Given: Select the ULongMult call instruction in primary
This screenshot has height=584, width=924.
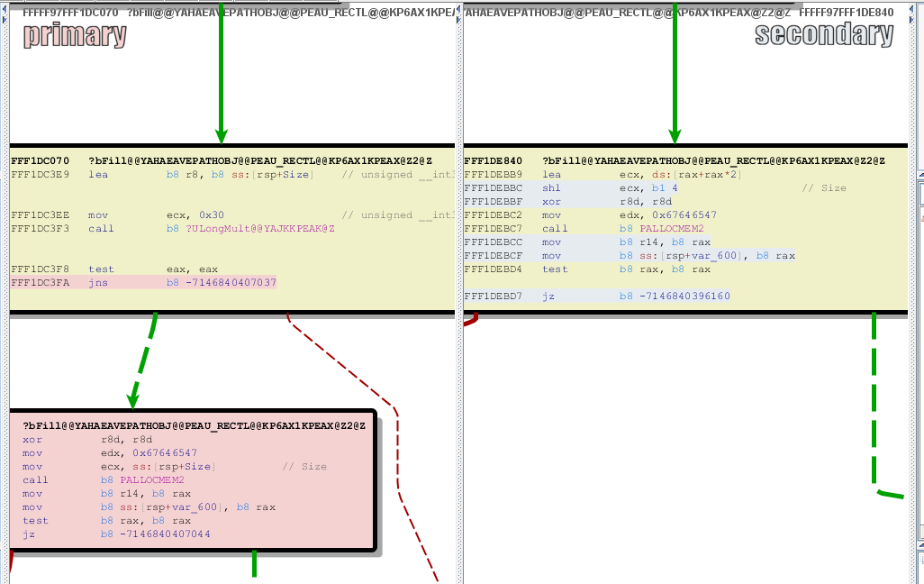Looking at the screenshot, I should coord(212,229).
